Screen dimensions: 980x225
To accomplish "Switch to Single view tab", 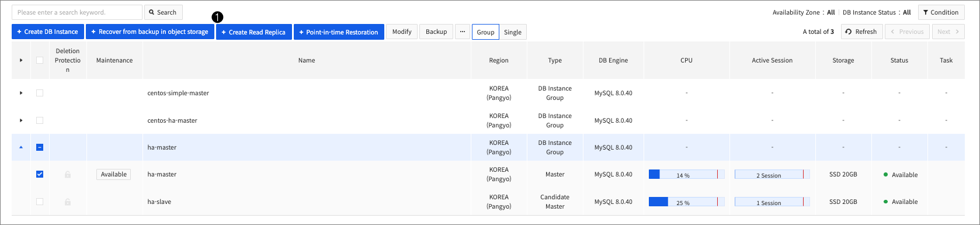I will [513, 32].
